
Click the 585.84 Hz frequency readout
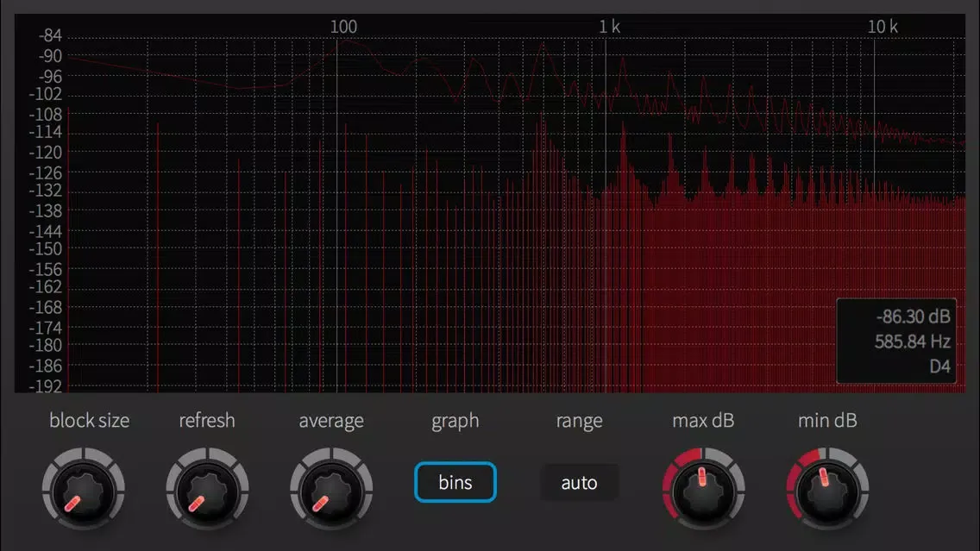(913, 341)
